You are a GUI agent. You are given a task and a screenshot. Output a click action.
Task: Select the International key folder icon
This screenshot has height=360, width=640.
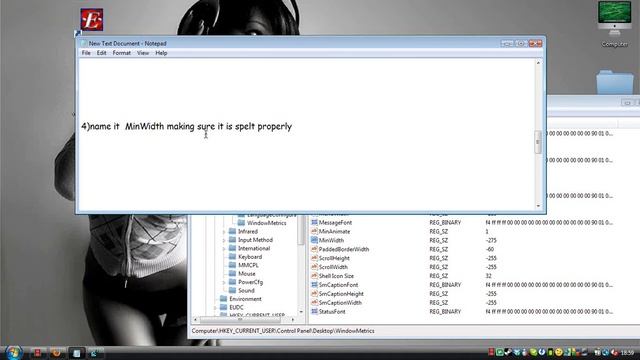232,248
